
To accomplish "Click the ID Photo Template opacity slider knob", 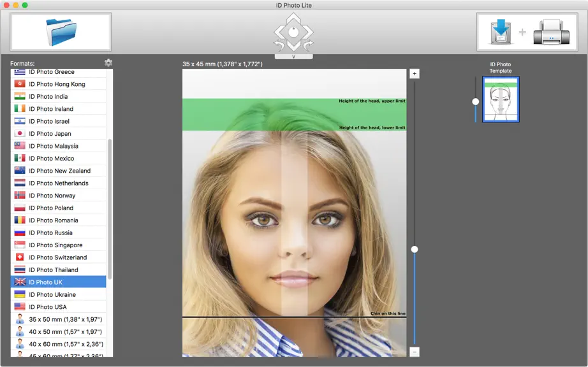I will [476, 101].
